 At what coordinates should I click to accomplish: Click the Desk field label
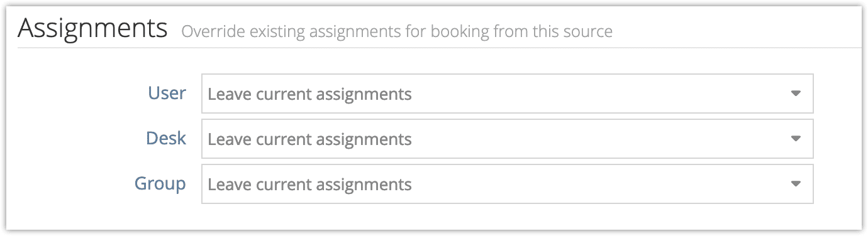pyautogui.click(x=166, y=138)
